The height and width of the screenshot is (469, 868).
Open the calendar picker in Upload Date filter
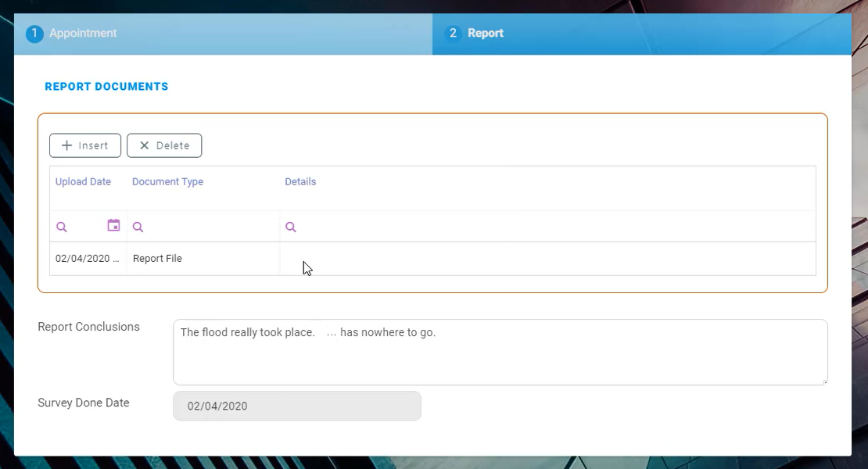tap(113, 226)
